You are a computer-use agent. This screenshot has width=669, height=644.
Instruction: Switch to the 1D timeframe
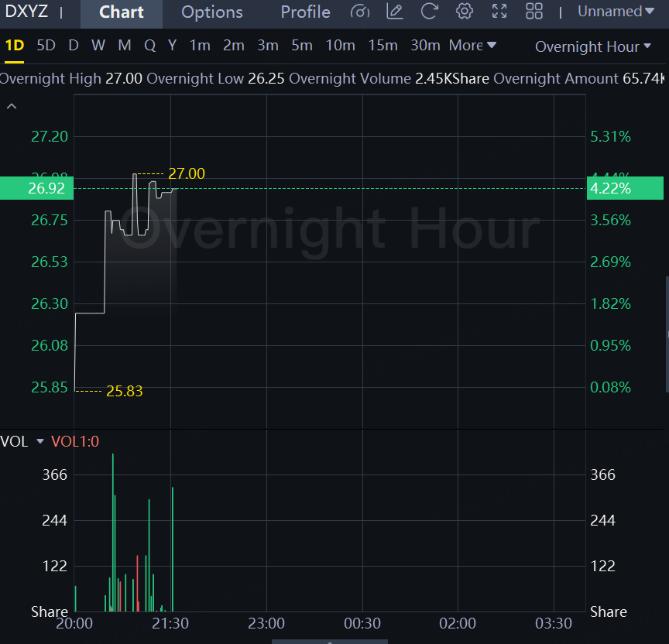[15, 46]
